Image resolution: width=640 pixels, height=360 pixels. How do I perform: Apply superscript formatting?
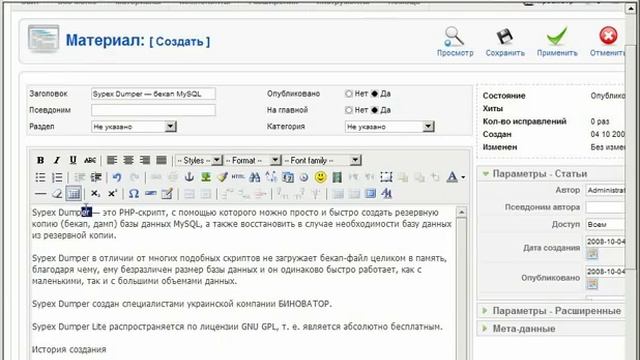pyautogui.click(x=112, y=194)
